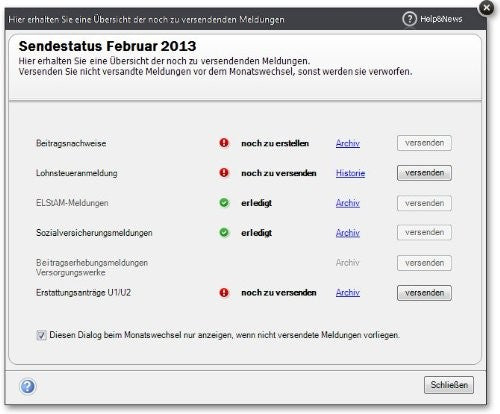Click versenden button for Sozialversicherungsmeldungen
Viewport: 500px width, 414px height.
click(424, 232)
